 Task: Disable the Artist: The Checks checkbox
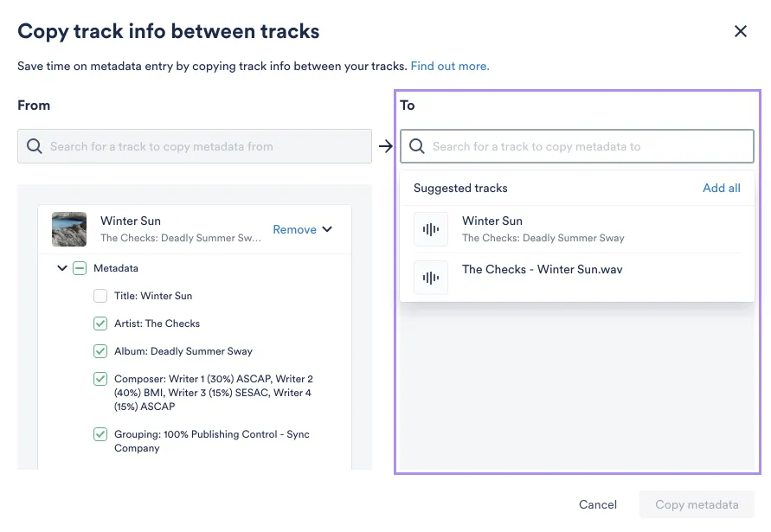[x=100, y=324]
